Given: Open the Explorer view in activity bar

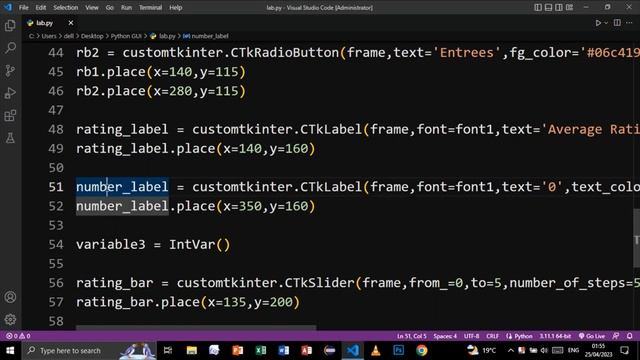Looking at the screenshot, I should coord(10,26).
